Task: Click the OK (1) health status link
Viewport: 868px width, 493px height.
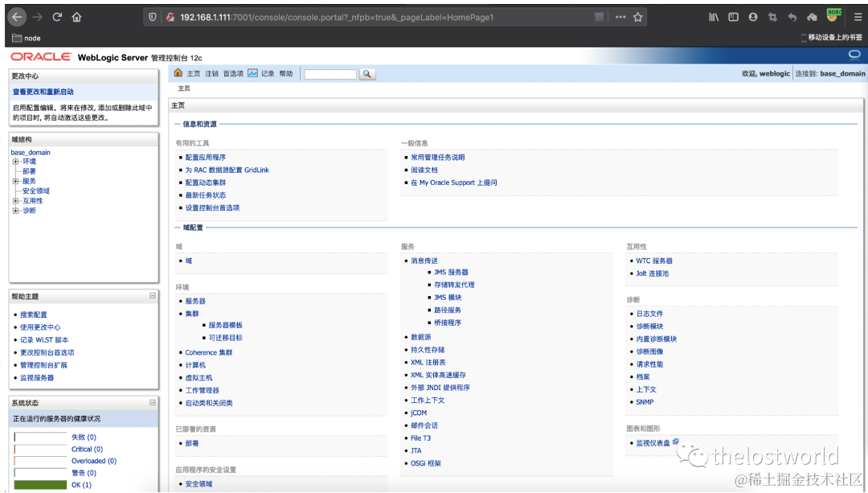Action: click(x=81, y=485)
